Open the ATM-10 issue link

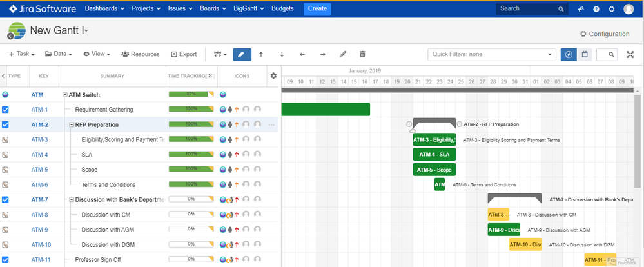point(41,245)
